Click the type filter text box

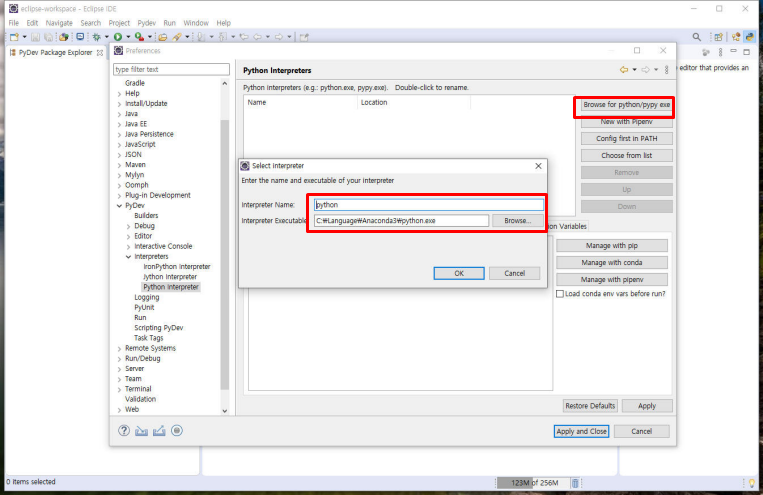171,70
